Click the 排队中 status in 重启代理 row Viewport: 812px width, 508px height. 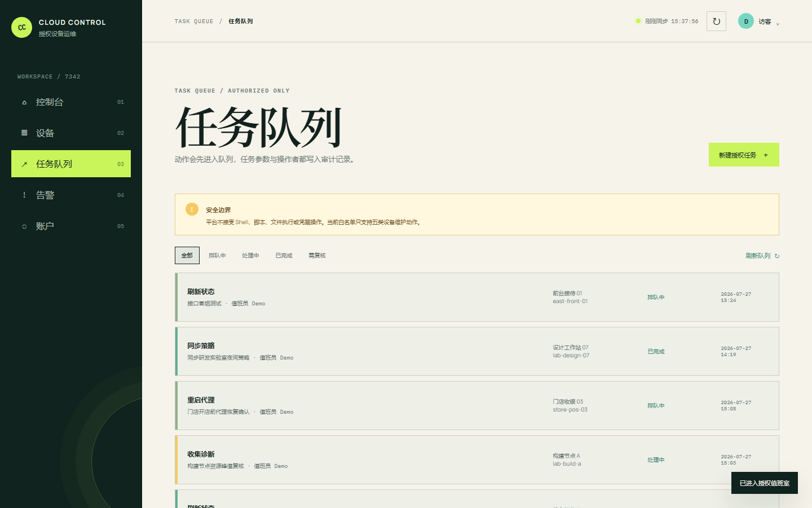pos(656,406)
